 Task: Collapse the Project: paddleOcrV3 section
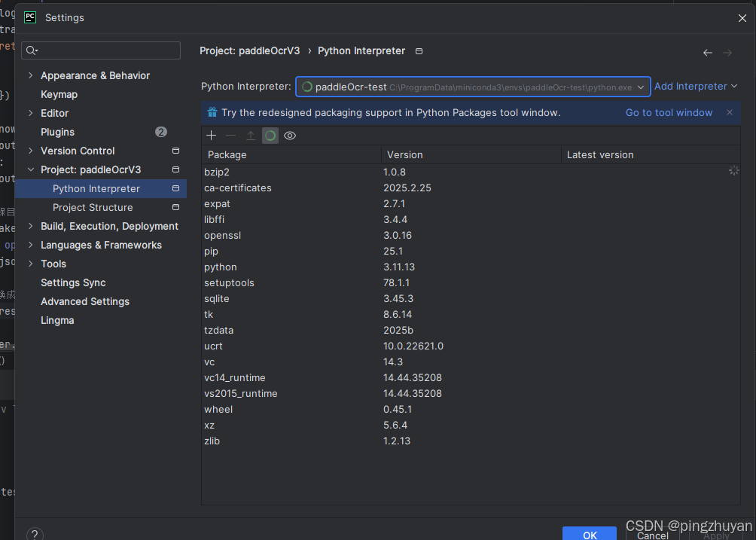[x=31, y=169]
